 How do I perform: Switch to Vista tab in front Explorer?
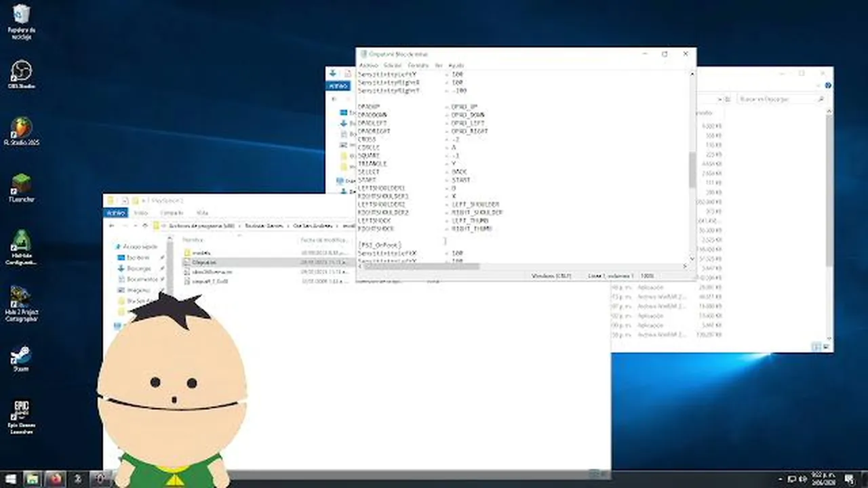tap(202, 213)
